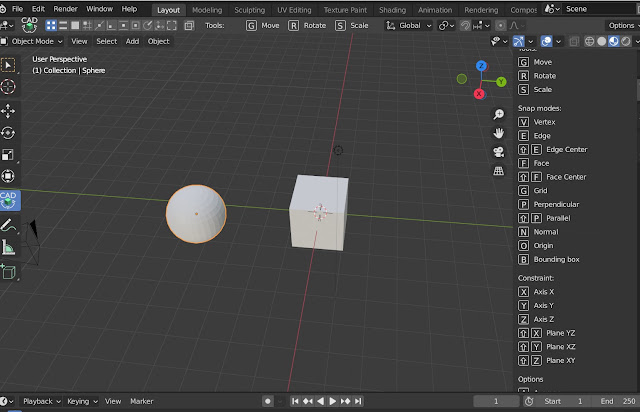Select the Scale tool in left toolbar
The image size is (640, 412).
point(8,155)
